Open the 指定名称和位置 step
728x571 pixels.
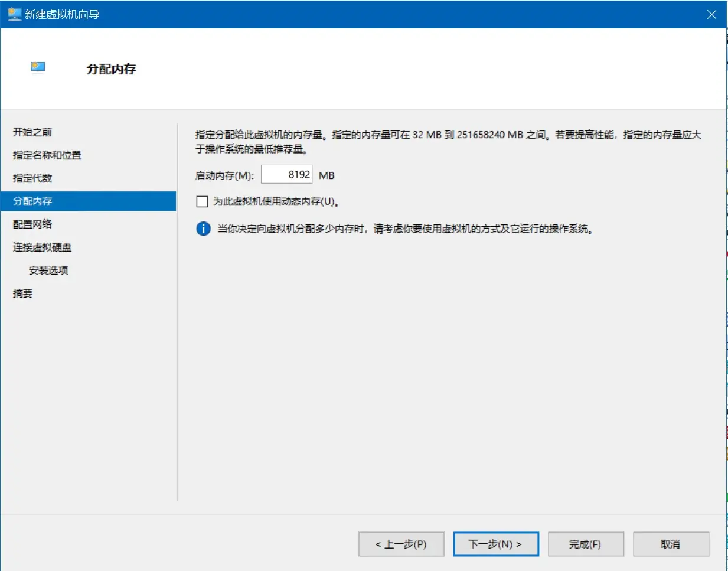pos(47,155)
